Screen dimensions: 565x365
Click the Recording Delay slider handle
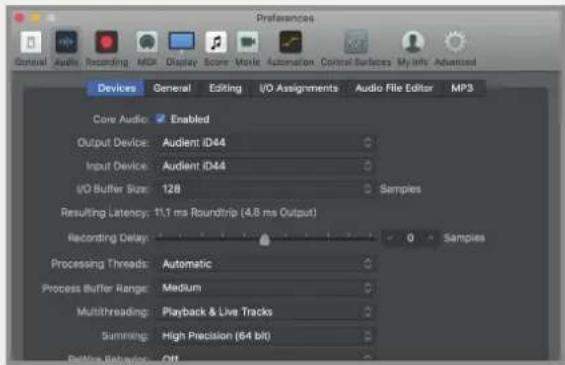(x=264, y=239)
